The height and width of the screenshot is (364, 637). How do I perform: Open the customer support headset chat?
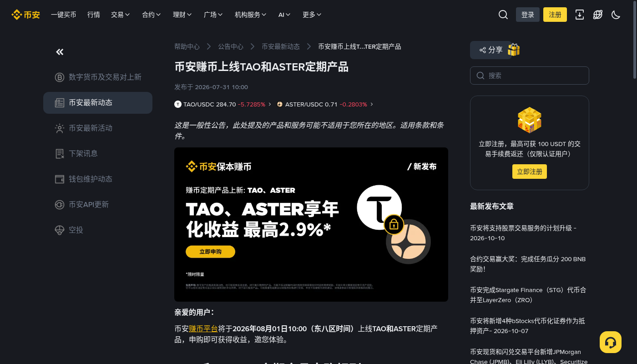tap(611, 342)
